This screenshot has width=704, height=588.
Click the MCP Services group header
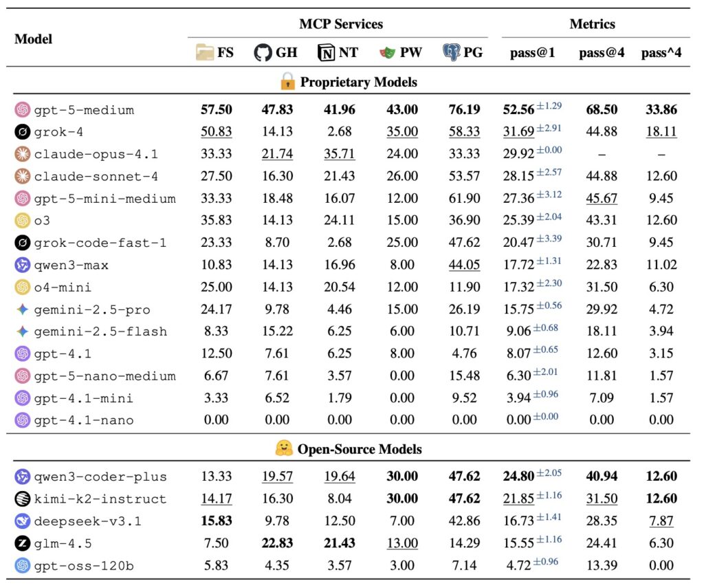pos(341,24)
